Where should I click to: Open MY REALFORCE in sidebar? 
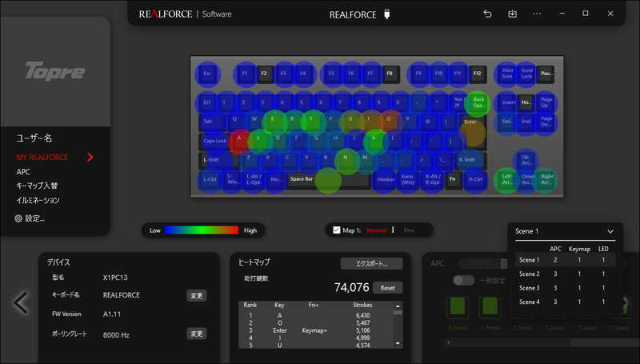[42, 157]
